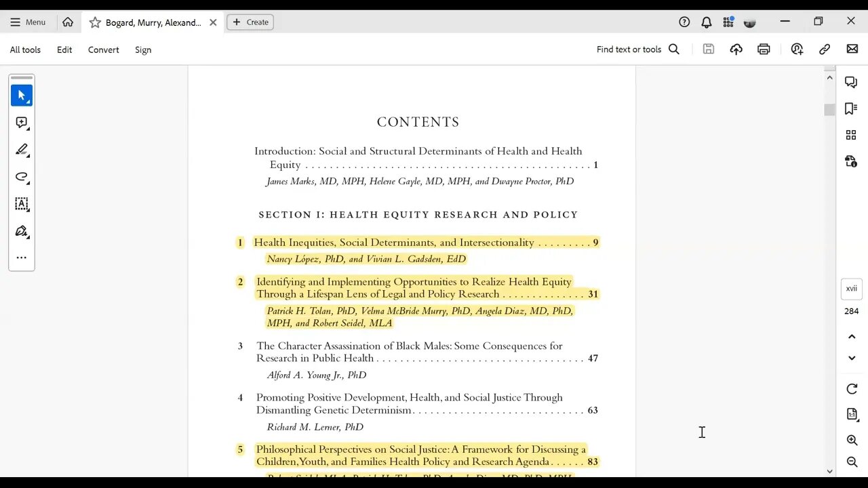This screenshot has width=868, height=488.
Task: Select the Highlight pen tool
Action: 22,150
